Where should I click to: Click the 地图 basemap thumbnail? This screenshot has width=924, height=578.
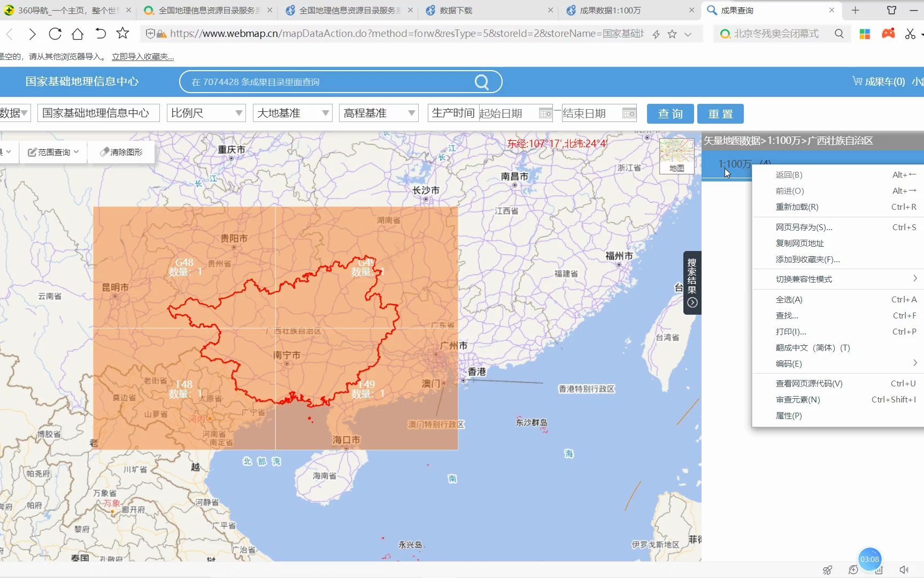click(x=676, y=156)
